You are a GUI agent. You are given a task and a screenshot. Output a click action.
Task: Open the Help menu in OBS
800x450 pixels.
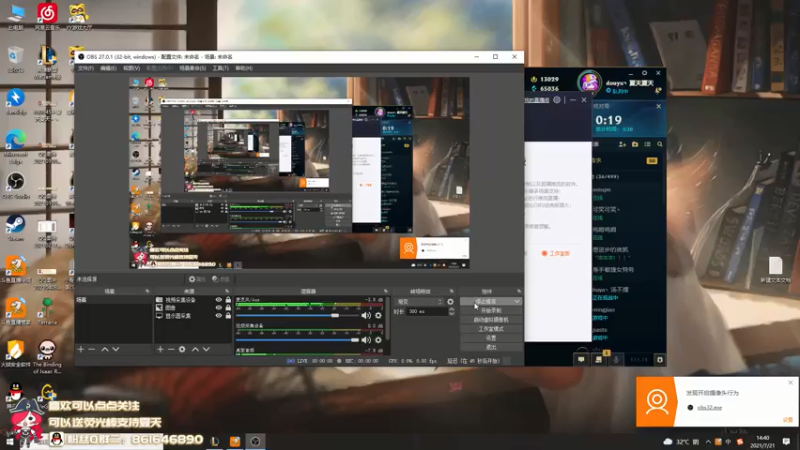coord(244,68)
